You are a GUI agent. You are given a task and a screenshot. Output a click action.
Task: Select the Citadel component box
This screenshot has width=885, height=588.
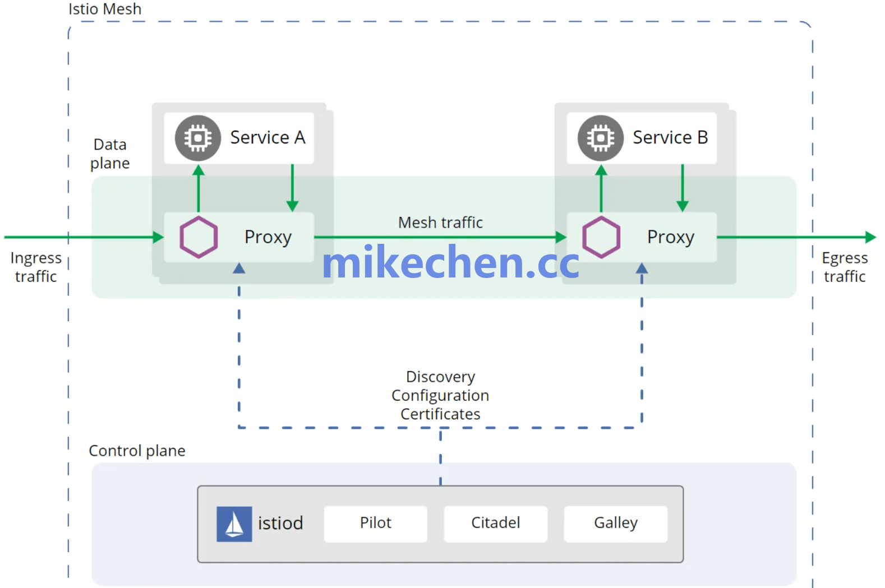click(495, 524)
